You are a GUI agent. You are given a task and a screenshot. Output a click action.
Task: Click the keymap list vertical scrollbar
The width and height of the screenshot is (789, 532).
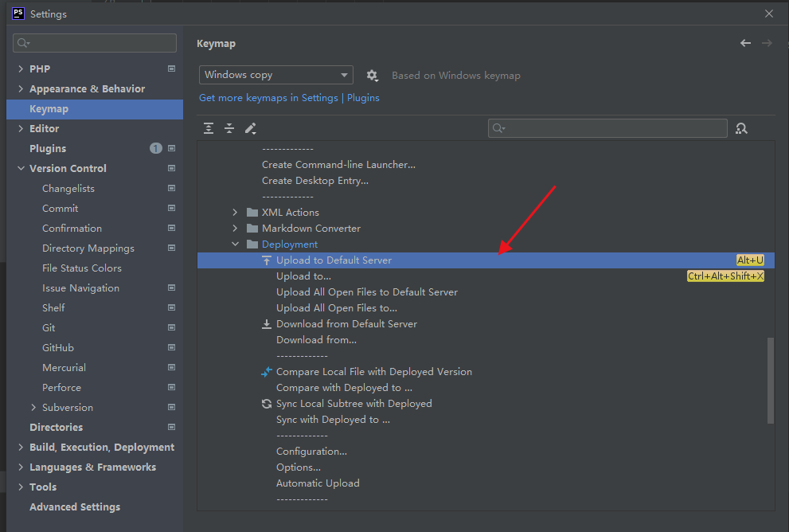(x=771, y=381)
